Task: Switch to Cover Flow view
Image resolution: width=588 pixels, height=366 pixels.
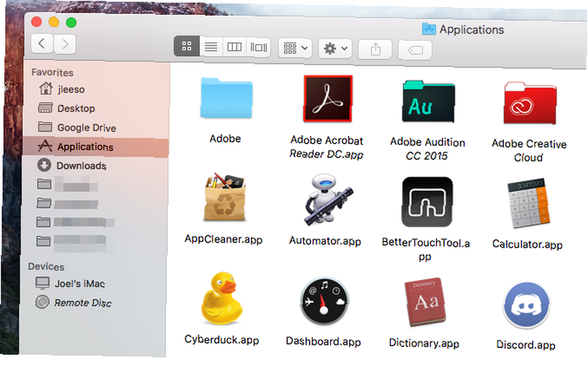Action: (x=258, y=47)
